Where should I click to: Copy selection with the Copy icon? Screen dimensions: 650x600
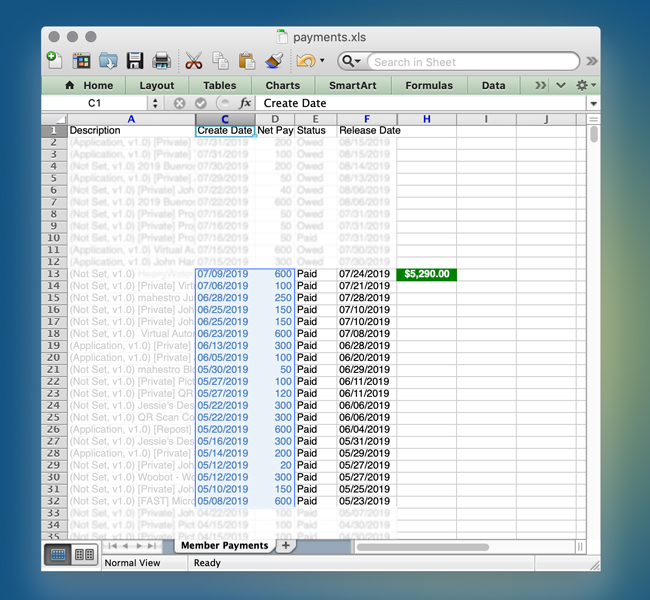pyautogui.click(x=220, y=61)
